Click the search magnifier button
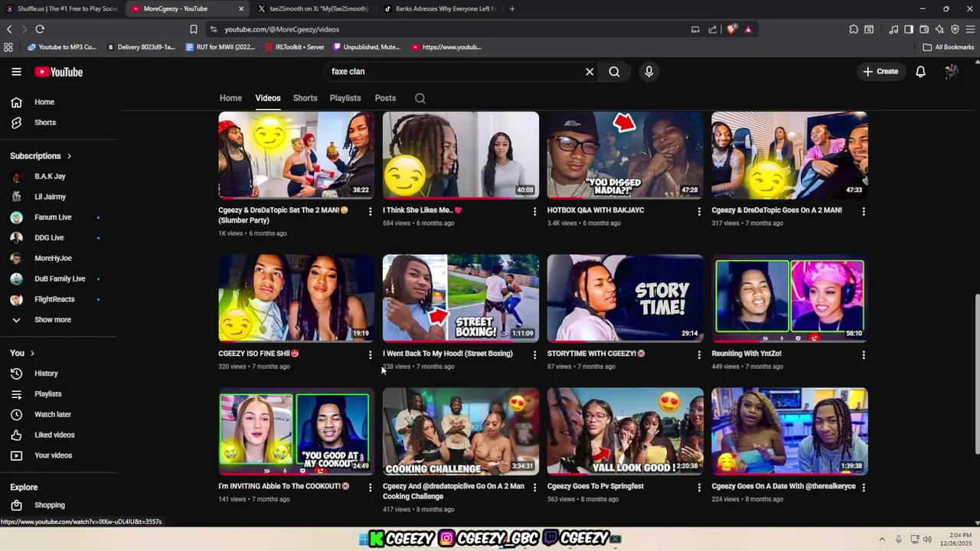980x551 pixels. click(614, 72)
